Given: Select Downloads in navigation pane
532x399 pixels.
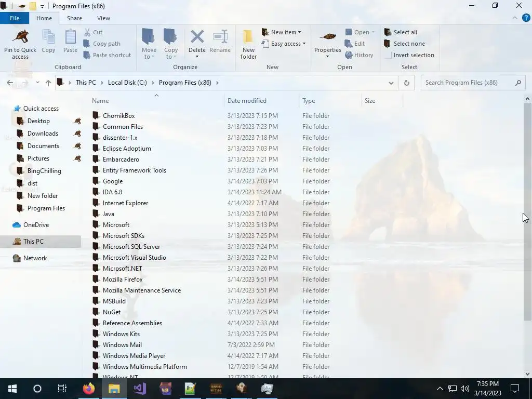Looking at the screenshot, I should [43, 134].
